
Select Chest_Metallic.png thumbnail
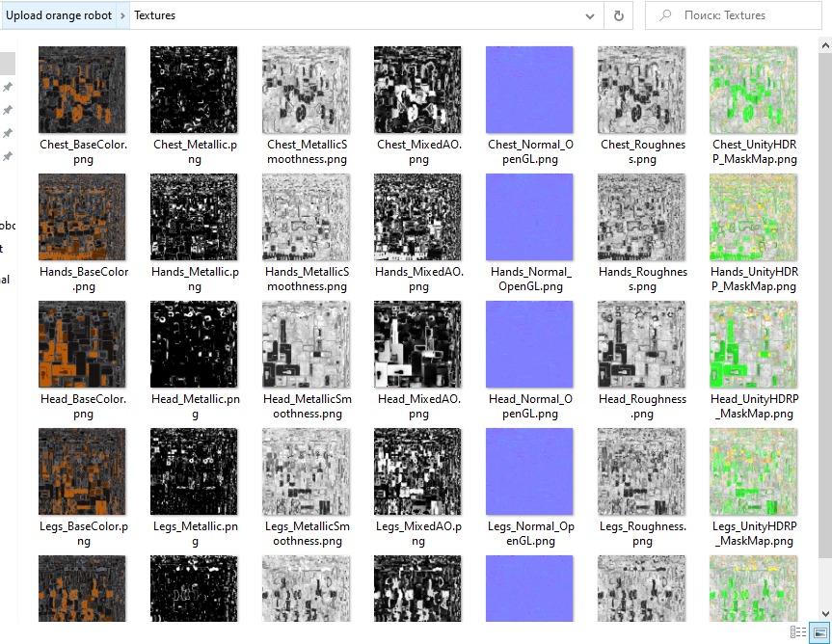[x=194, y=90]
